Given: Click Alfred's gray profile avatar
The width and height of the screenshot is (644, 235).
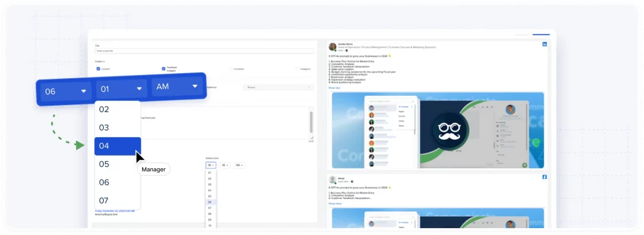Looking at the screenshot, I should (x=333, y=180).
